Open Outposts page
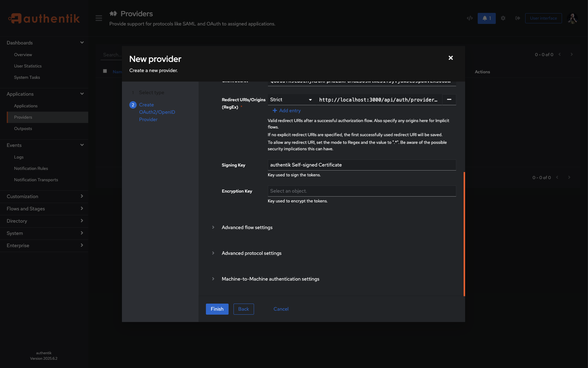This screenshot has height=368, width=588. tap(23, 128)
